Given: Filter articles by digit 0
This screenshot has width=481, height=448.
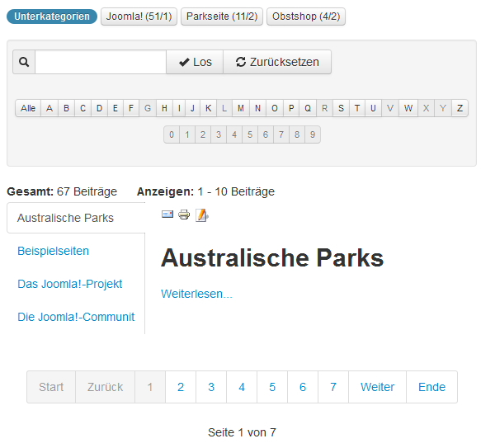Looking at the screenshot, I should coord(172,134).
